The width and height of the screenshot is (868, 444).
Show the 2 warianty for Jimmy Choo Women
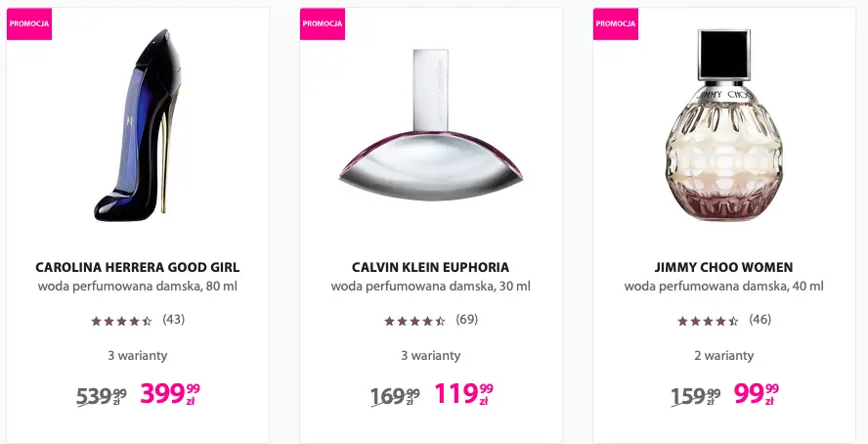[x=723, y=356]
